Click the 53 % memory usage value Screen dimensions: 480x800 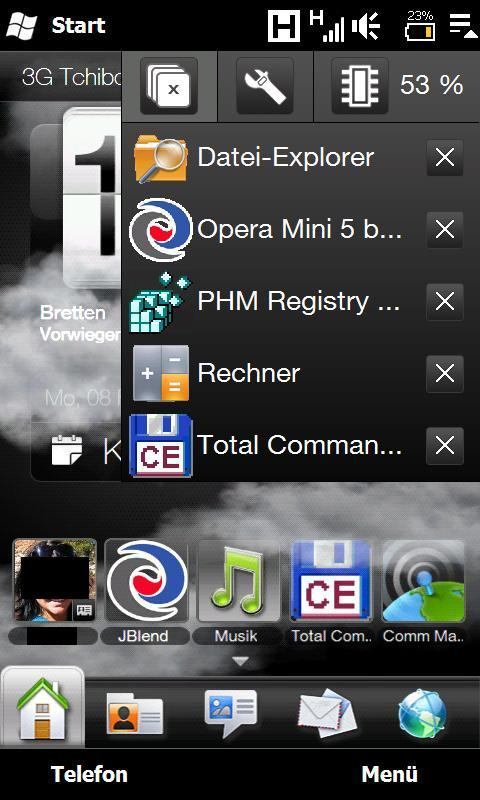point(432,85)
